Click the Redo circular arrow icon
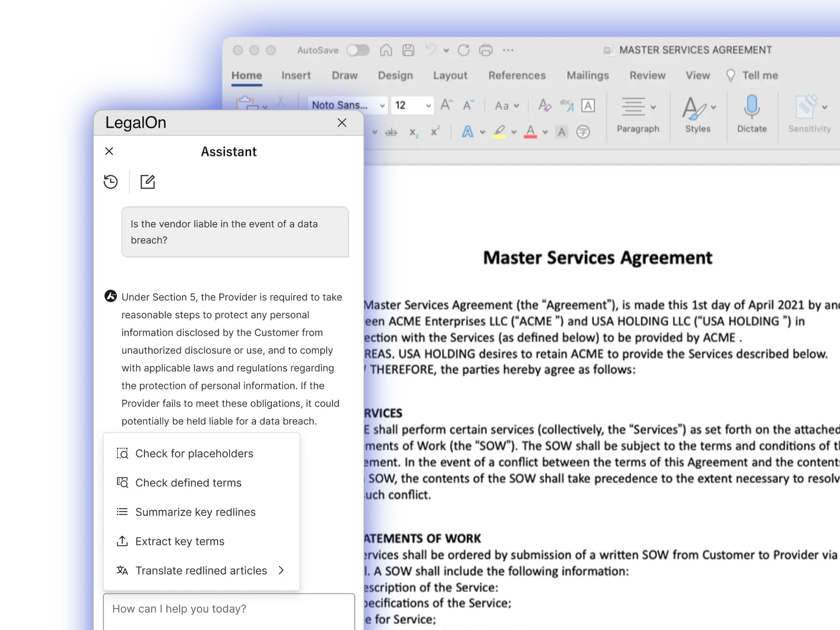Image resolution: width=840 pixels, height=630 pixels. tap(463, 50)
